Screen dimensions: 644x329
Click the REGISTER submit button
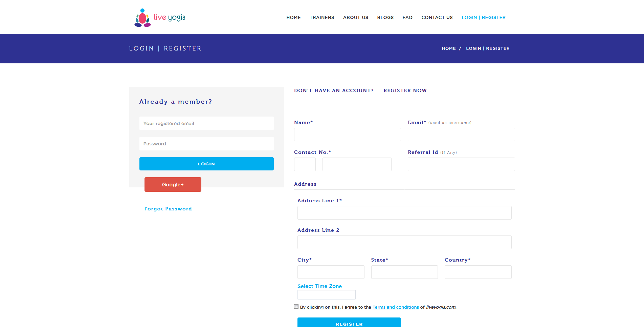(349, 323)
